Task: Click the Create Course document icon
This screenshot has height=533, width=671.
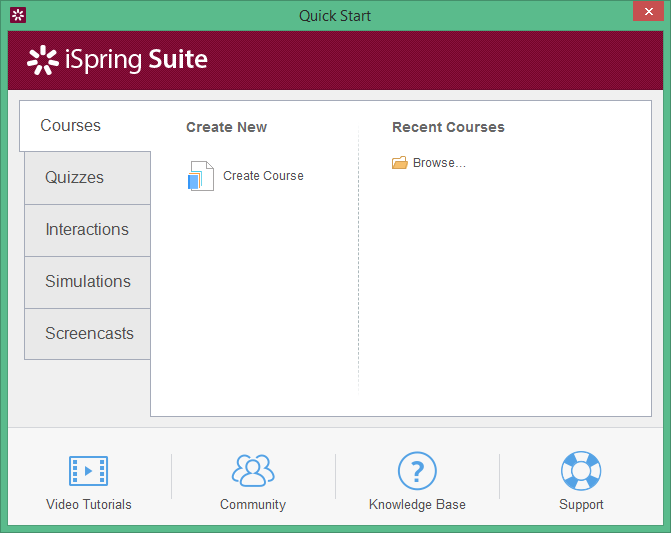Action: (201, 176)
